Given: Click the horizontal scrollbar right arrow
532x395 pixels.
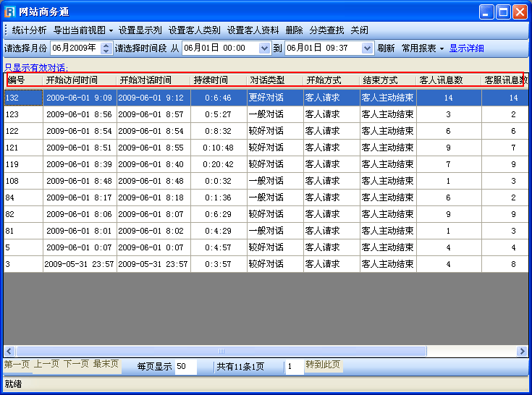Looking at the screenshot, I should (522, 351).
